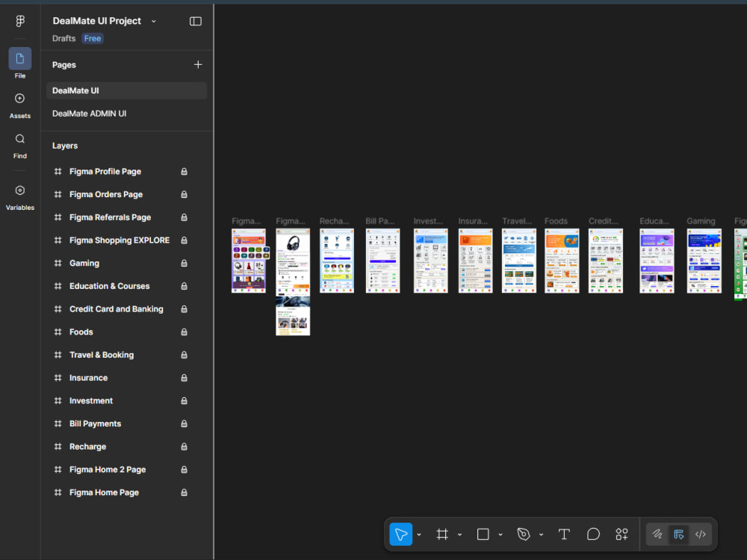Unlock the Gaming layer
This screenshot has height=560, width=747.
184,263
